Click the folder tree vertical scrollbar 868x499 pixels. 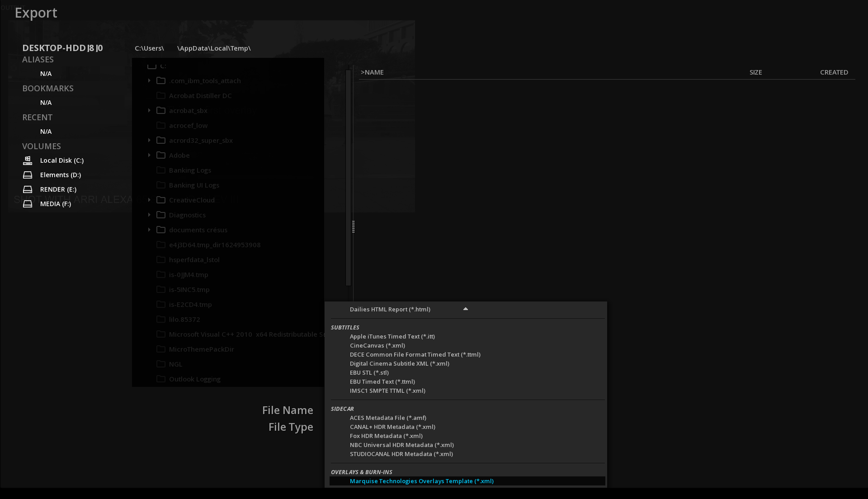tap(348, 177)
